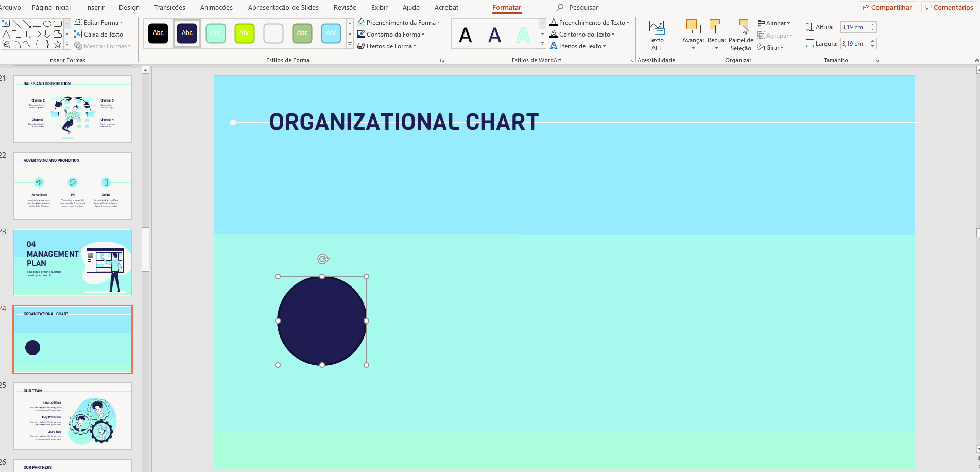Open Estilos de WordArt dialog launcher
The image size is (980, 472).
pos(631,61)
